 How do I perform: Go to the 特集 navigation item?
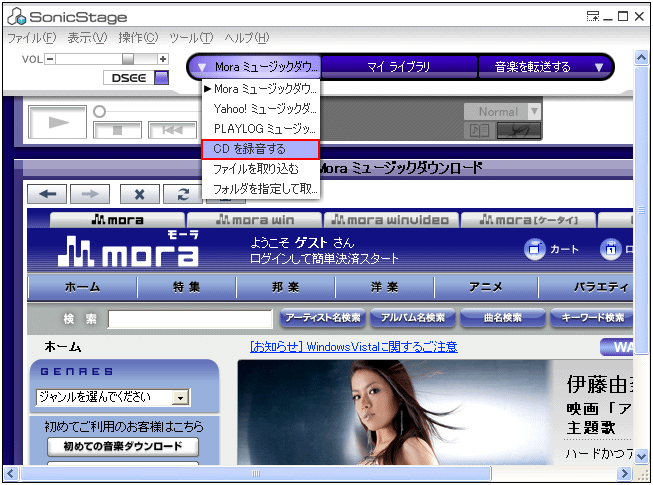(187, 287)
